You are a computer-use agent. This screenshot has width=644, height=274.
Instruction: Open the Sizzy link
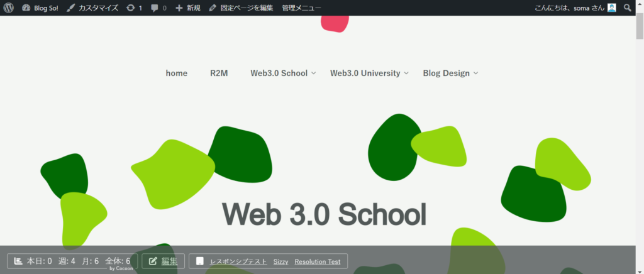[x=280, y=261]
